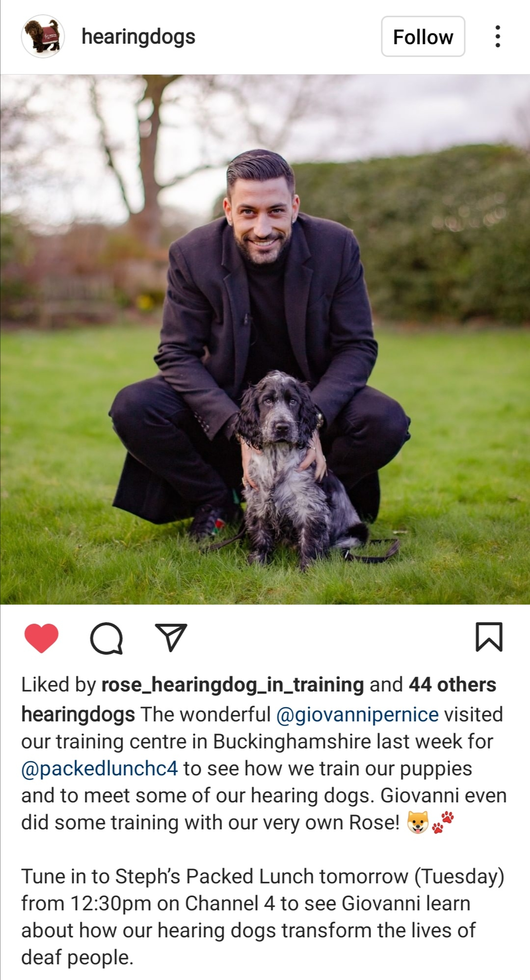Tap the hearingdogs name in the caption
The width and height of the screenshot is (530, 980).
(x=78, y=715)
